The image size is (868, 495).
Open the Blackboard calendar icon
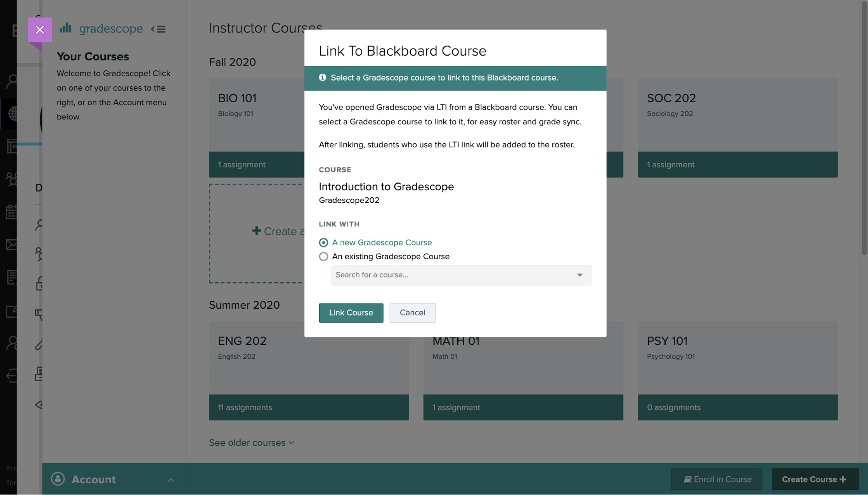click(12, 212)
